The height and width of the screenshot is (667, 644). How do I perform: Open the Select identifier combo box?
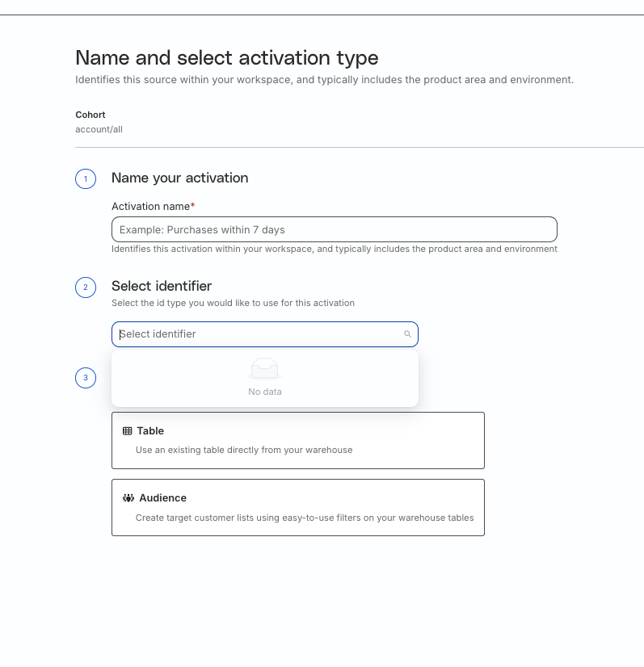click(265, 334)
